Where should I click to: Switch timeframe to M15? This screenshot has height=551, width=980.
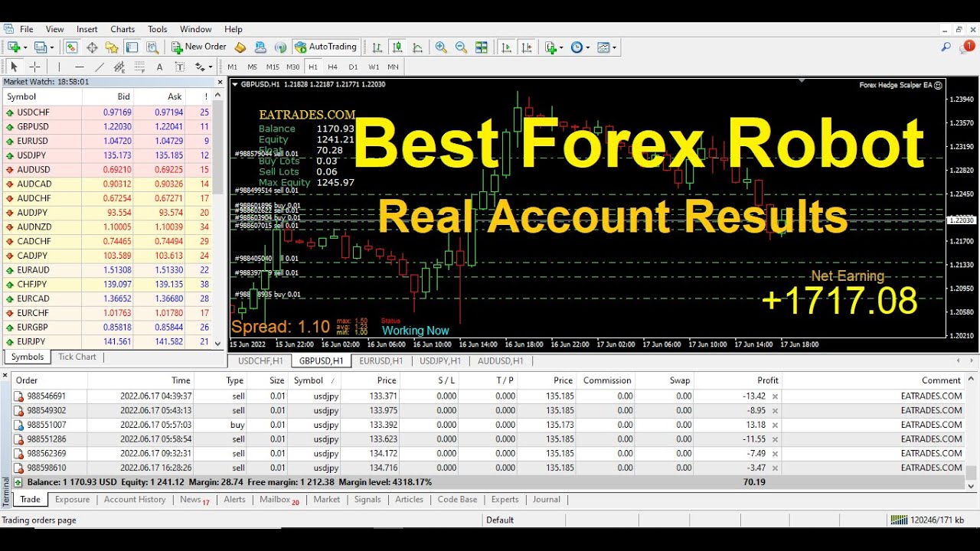coord(273,67)
